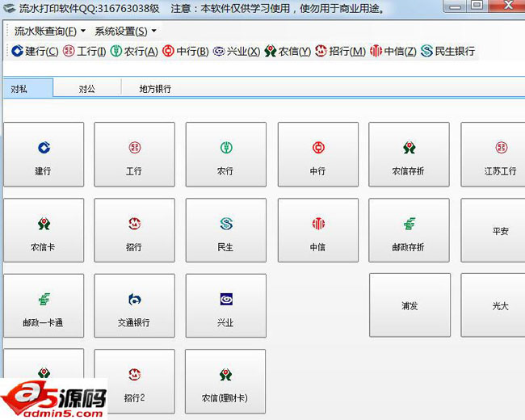Click the 光大 button

[x=493, y=305]
